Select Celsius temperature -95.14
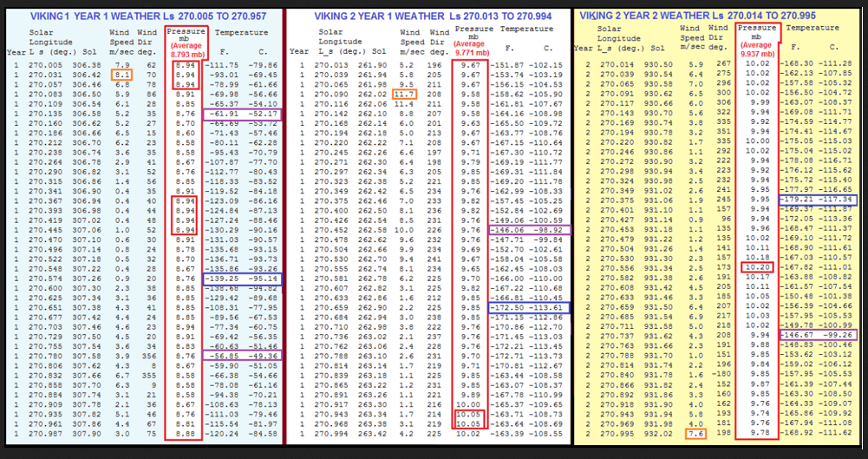 click(263, 279)
